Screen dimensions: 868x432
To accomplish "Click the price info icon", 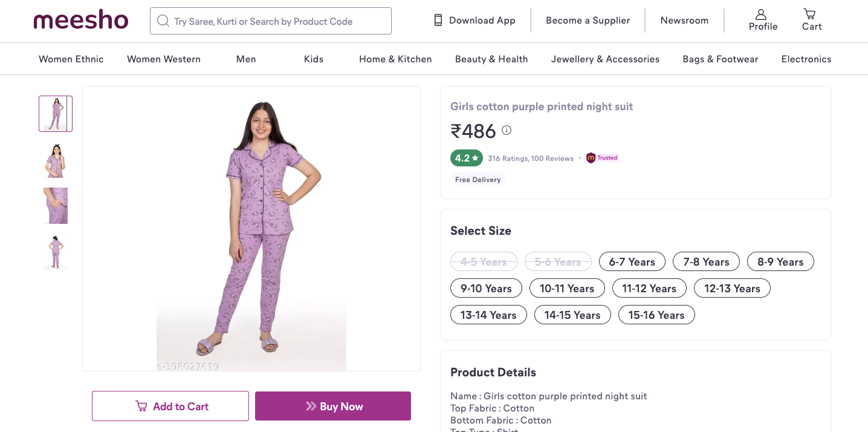I will pos(507,130).
